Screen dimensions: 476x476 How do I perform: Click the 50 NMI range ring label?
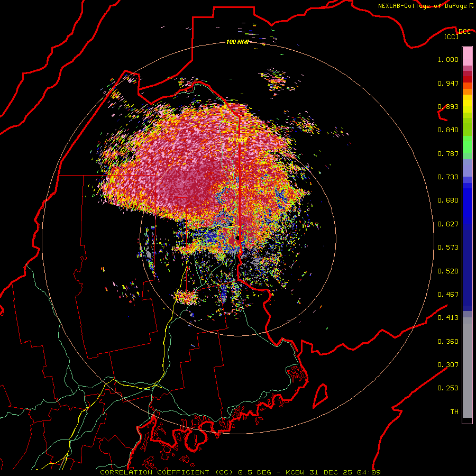click(237, 140)
